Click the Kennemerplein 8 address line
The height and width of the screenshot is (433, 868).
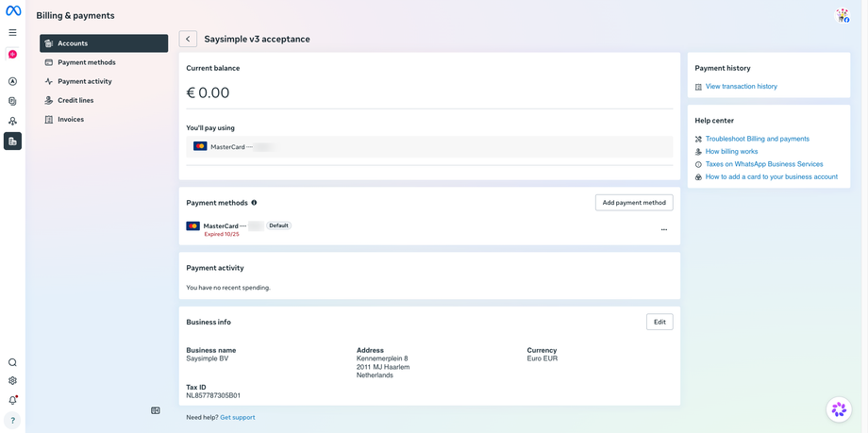click(x=382, y=358)
